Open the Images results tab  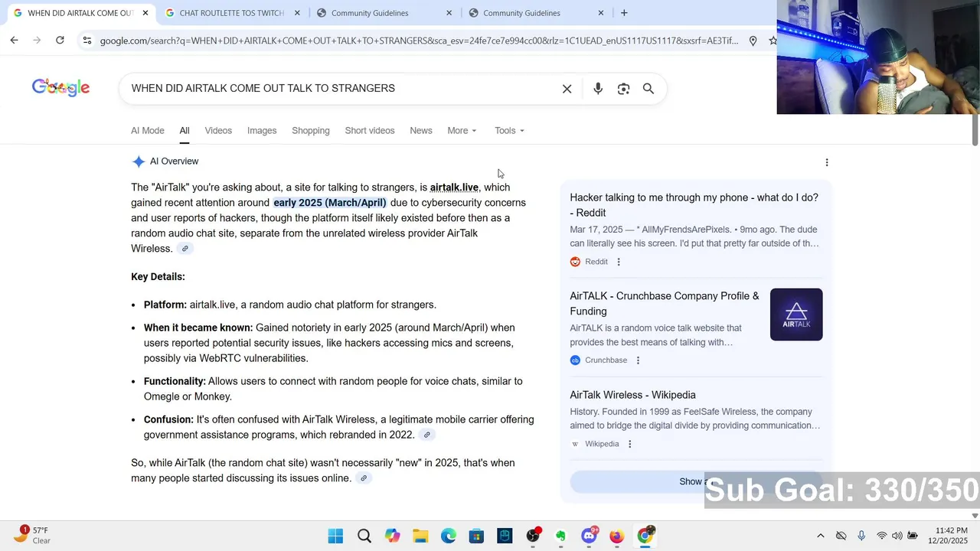tap(262, 131)
